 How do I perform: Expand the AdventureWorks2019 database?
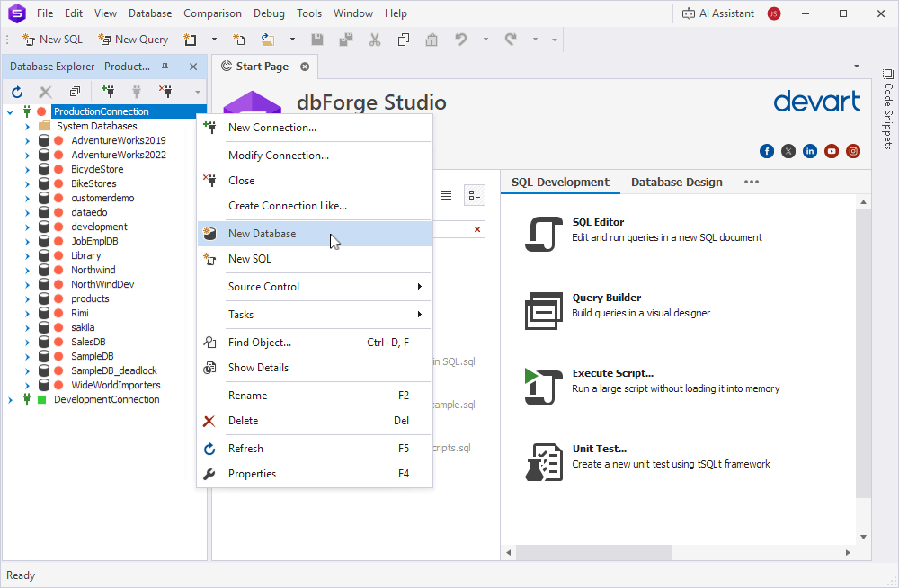point(27,140)
